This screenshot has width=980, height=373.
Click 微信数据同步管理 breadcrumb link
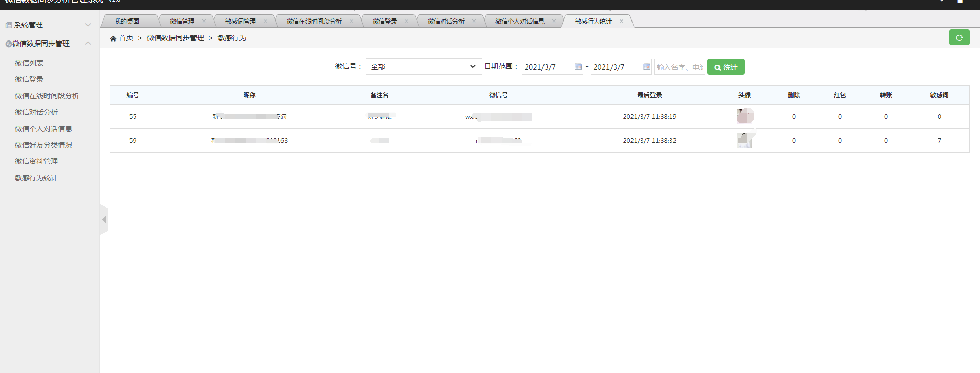pos(176,38)
